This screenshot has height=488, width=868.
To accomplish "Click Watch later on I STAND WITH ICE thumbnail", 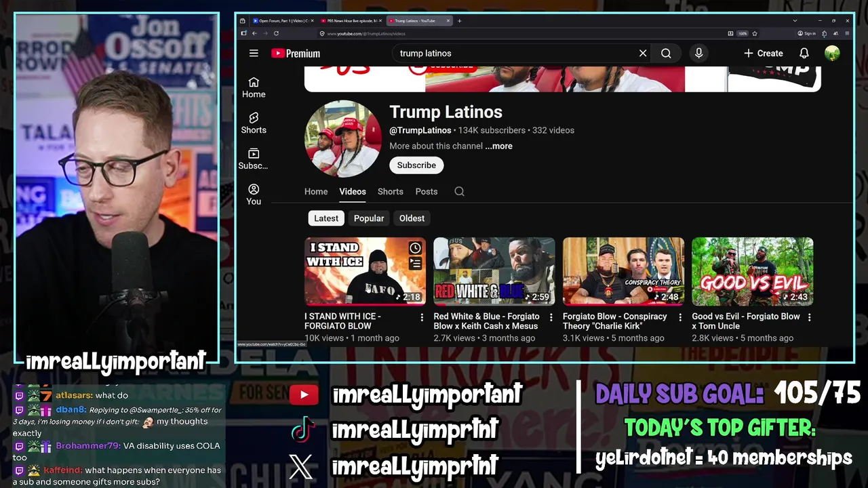I will coord(415,249).
